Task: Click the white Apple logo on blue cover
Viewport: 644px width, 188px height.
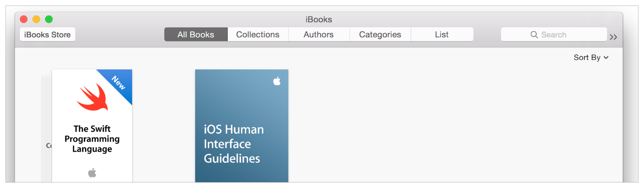Action: 277,81
